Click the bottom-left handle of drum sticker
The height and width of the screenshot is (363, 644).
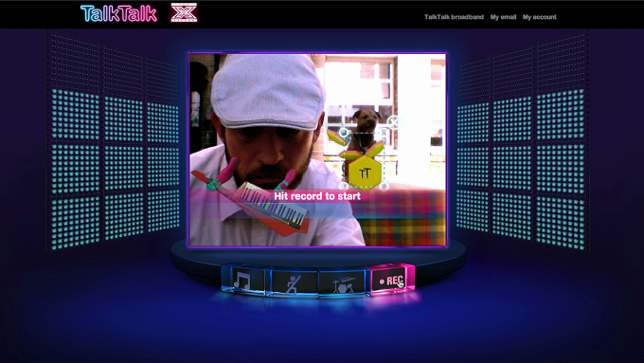point(344,186)
